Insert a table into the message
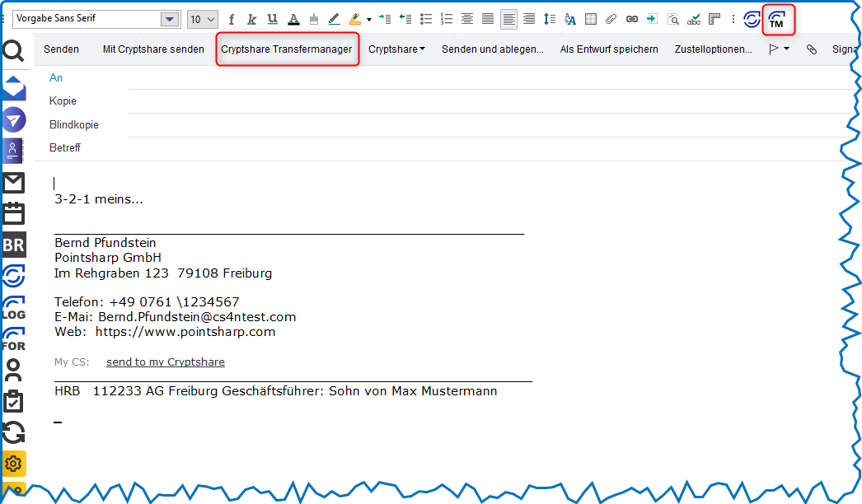The image size is (862, 504). 591,19
